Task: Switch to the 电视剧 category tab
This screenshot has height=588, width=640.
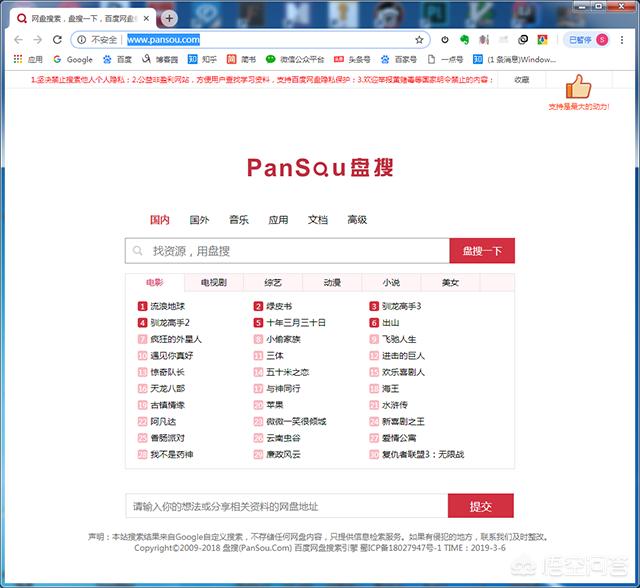Action: click(214, 282)
